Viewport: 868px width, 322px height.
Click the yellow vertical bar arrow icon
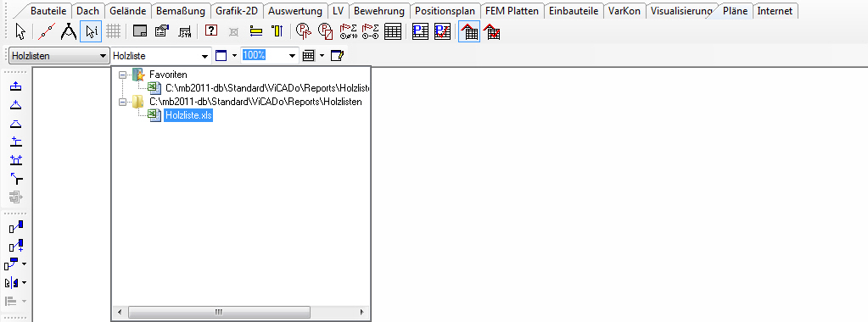click(x=277, y=31)
